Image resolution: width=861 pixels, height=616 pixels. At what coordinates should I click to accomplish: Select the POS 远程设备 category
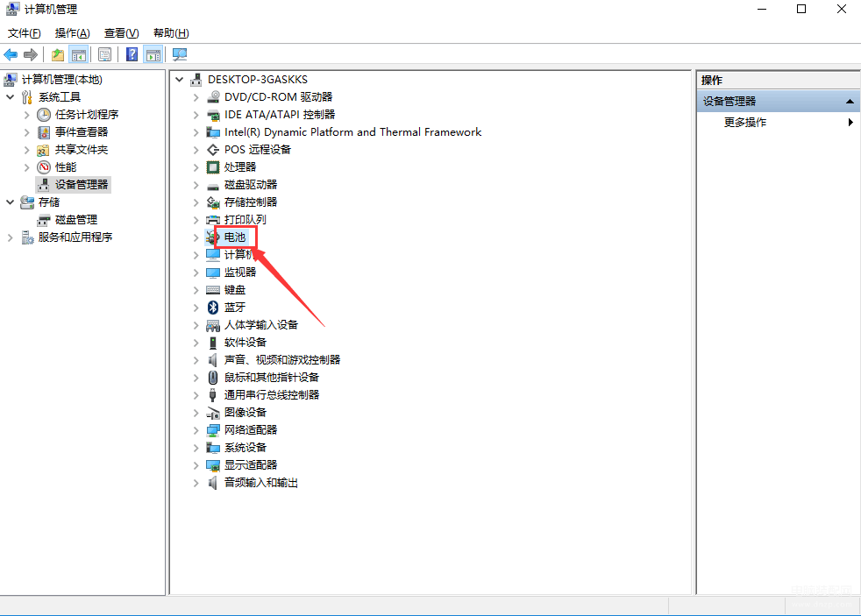(258, 150)
